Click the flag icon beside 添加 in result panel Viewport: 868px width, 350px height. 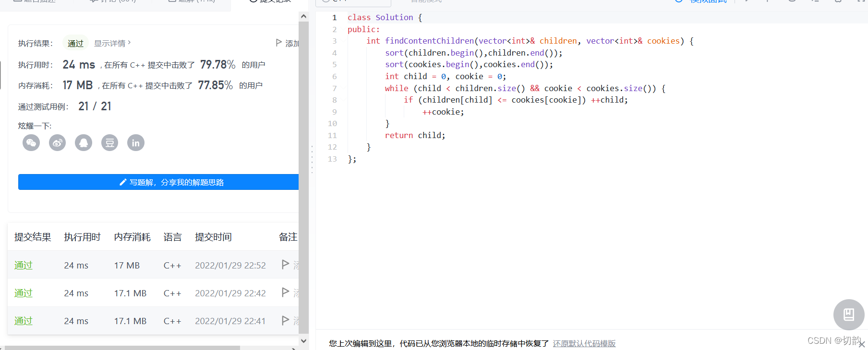(278, 43)
